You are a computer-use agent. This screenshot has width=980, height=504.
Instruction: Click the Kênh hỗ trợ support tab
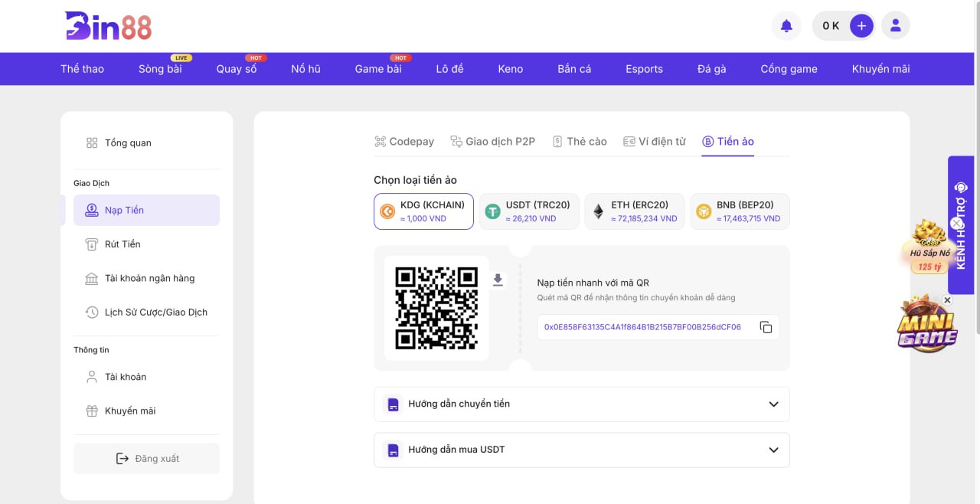click(962, 225)
